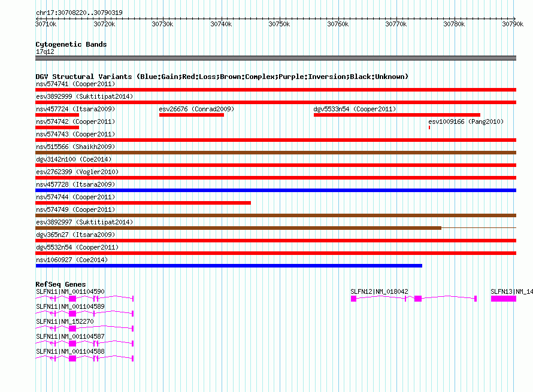Click the nsv515566 (Shaikh2009) label

click(75, 147)
